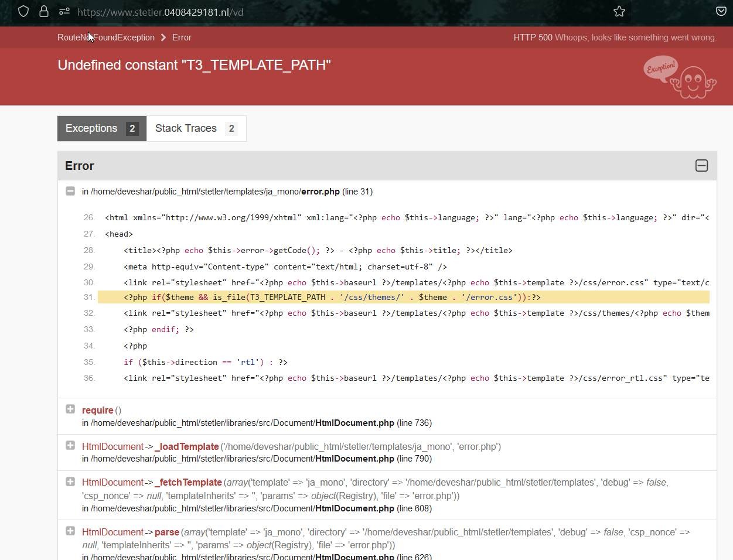
Task: Click the Pocket save icon
Action: point(721,12)
